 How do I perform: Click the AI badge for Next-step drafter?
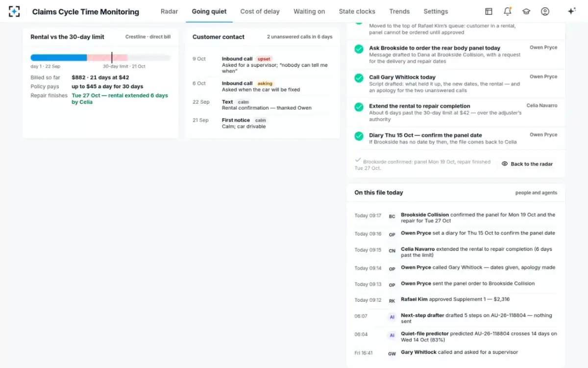(392, 317)
